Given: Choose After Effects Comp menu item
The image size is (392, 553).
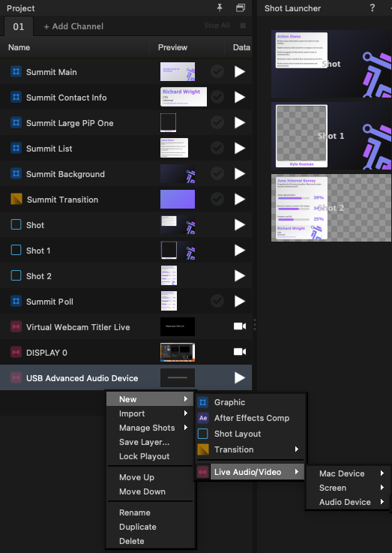Looking at the screenshot, I should [x=250, y=418].
